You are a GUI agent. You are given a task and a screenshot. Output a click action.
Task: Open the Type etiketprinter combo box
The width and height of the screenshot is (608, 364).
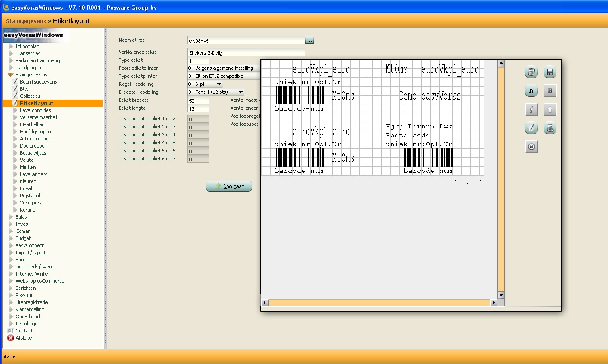[224, 76]
